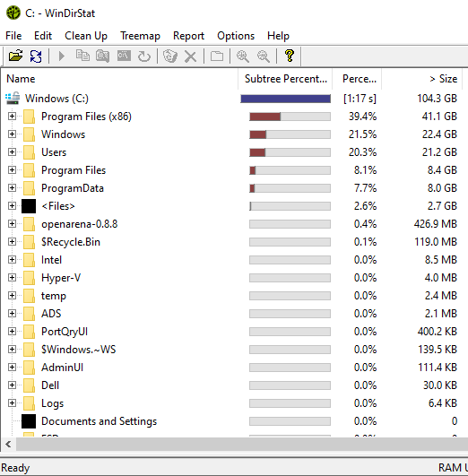Expand the Program Files (x86) node
Viewport: 468px width, 476px height.
coord(12,116)
